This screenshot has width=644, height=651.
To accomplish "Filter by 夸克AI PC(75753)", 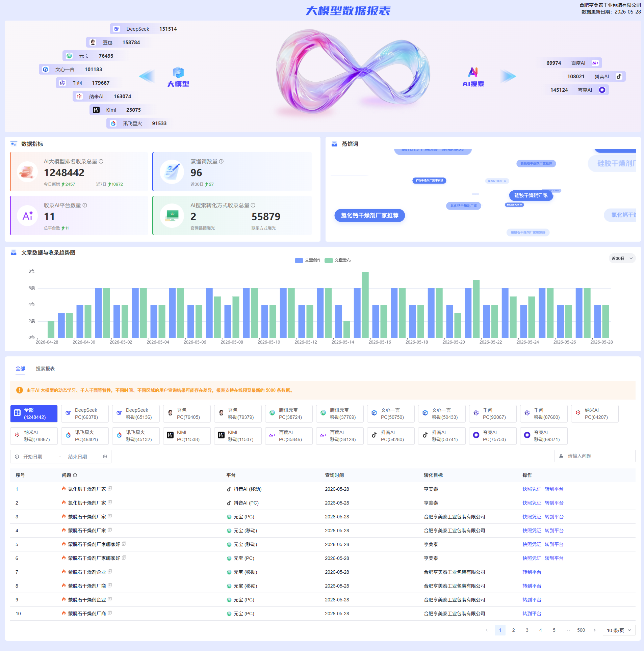I will 493,436.
